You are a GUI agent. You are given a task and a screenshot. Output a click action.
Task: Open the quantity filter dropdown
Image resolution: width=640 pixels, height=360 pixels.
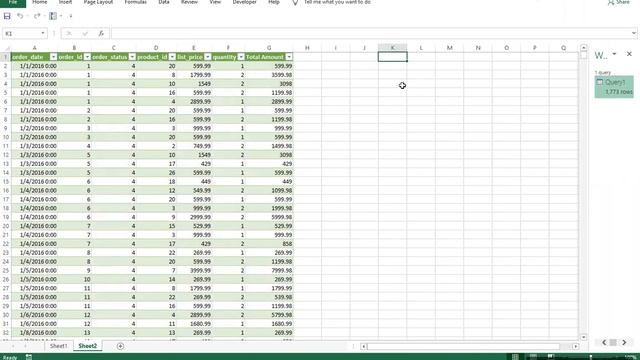pos(241,57)
